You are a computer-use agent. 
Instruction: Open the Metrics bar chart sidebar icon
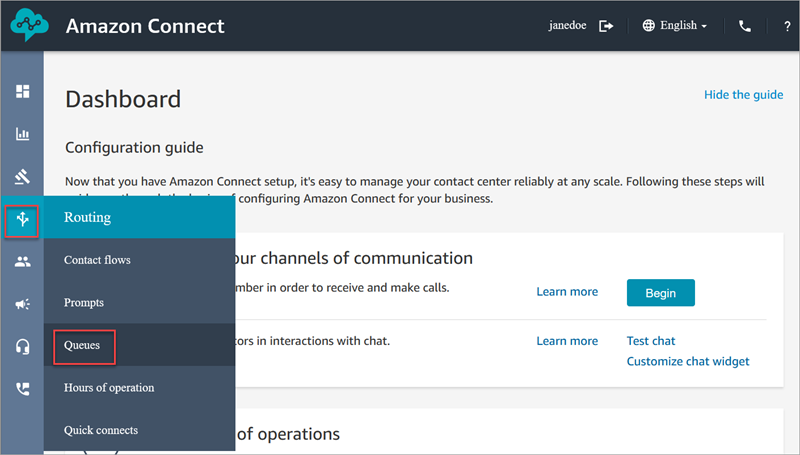pos(22,134)
